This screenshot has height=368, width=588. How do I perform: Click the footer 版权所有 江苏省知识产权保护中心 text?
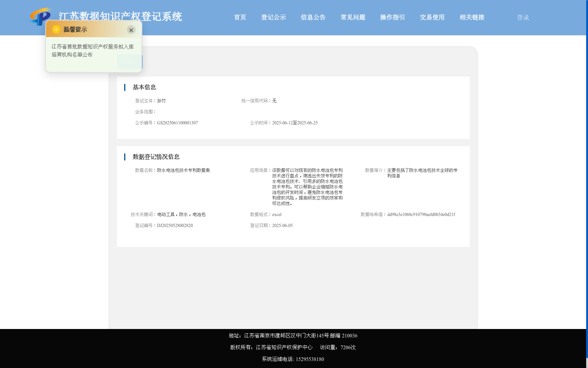click(271, 347)
